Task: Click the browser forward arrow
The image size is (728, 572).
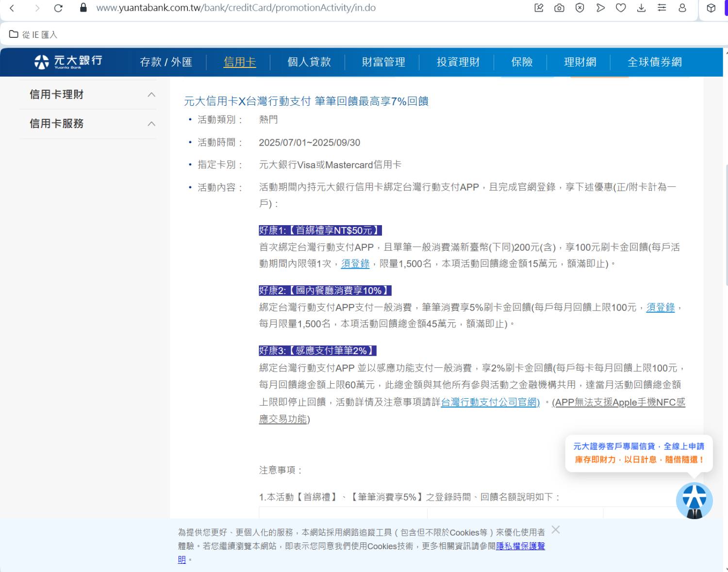Action: [37, 8]
